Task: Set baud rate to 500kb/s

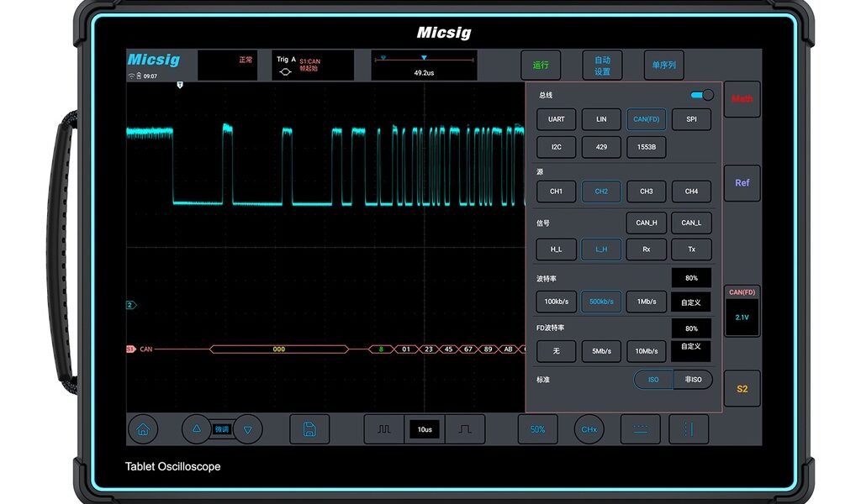Action: point(601,302)
